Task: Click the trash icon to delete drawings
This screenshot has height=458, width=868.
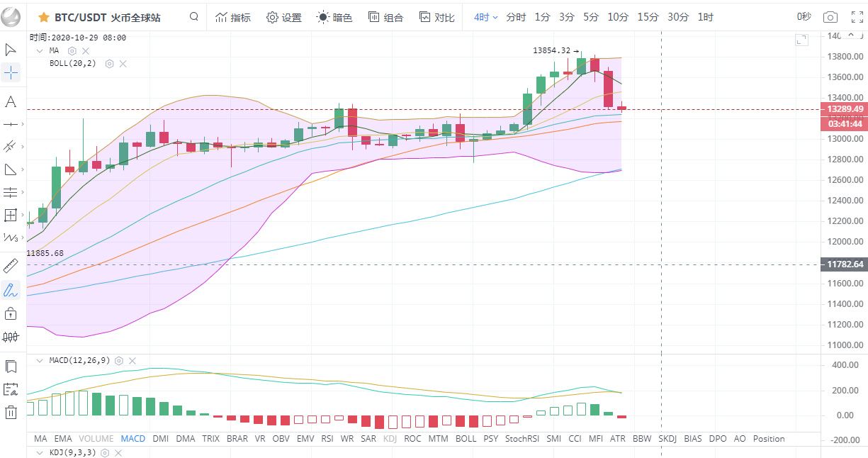Action: [x=11, y=412]
